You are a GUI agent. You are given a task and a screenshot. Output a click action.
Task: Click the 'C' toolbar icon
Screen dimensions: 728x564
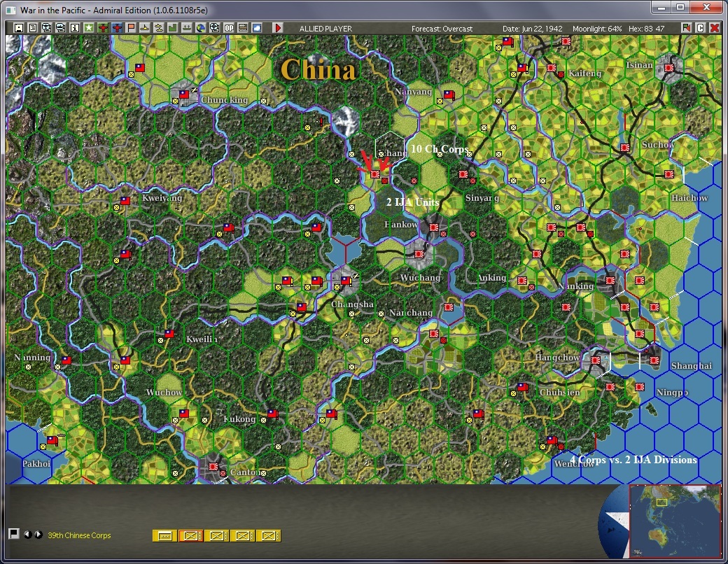click(701, 28)
